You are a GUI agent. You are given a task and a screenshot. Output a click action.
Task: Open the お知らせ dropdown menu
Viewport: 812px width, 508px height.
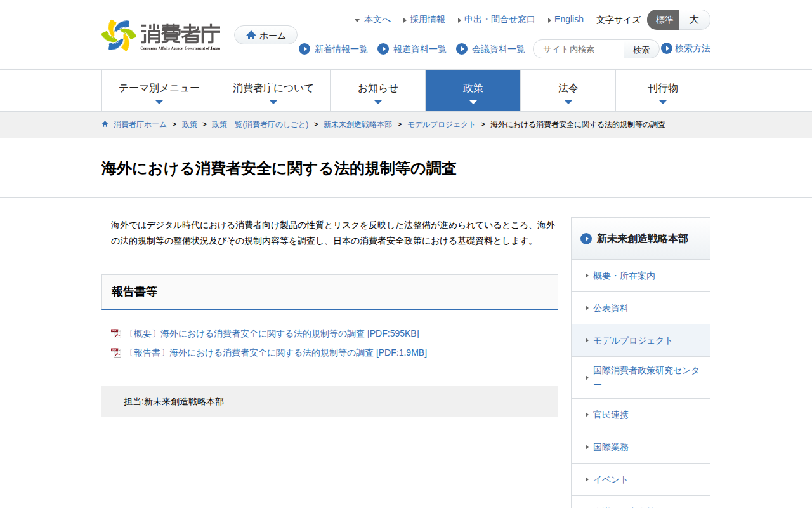(x=377, y=91)
